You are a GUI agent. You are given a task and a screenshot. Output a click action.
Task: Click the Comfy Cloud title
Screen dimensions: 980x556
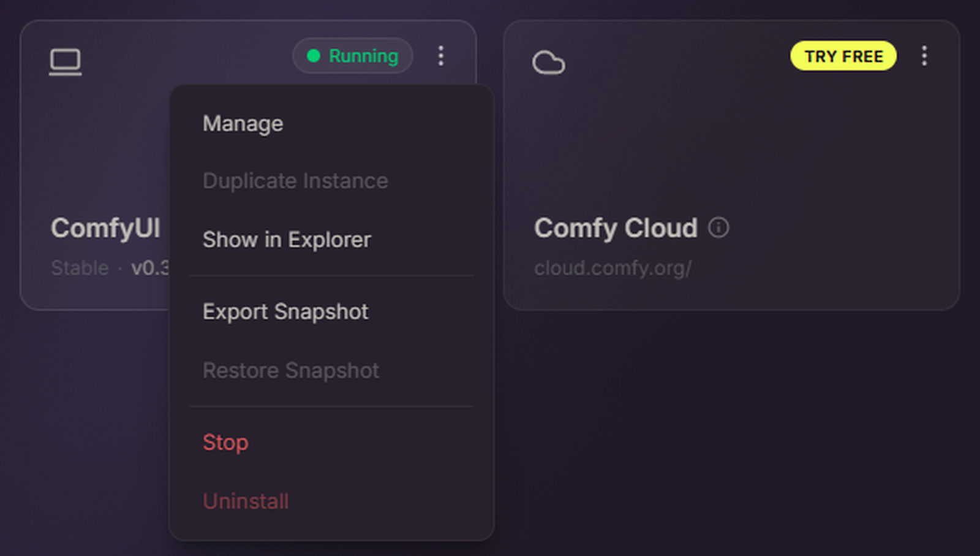pos(616,228)
